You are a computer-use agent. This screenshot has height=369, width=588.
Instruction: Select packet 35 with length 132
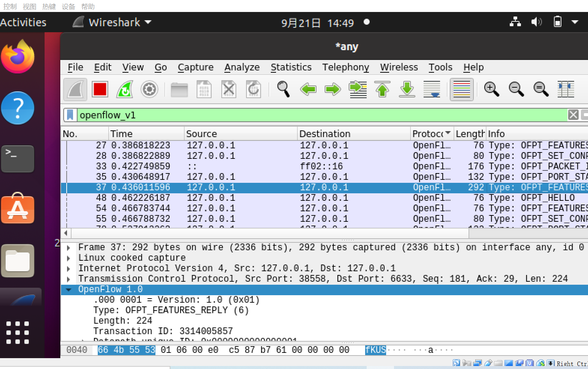click(324, 177)
